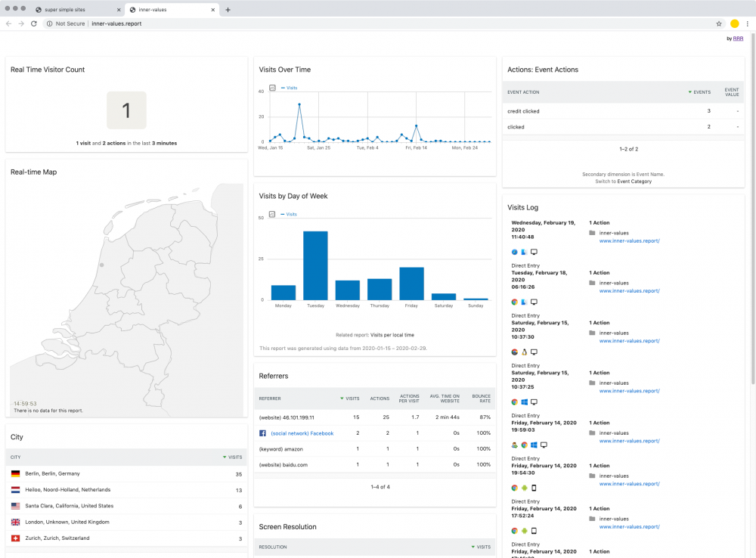Viewport: 756px width, 558px height.
Task: Click the visitor profile icon for 19:59:03 visit
Action: [514, 445]
